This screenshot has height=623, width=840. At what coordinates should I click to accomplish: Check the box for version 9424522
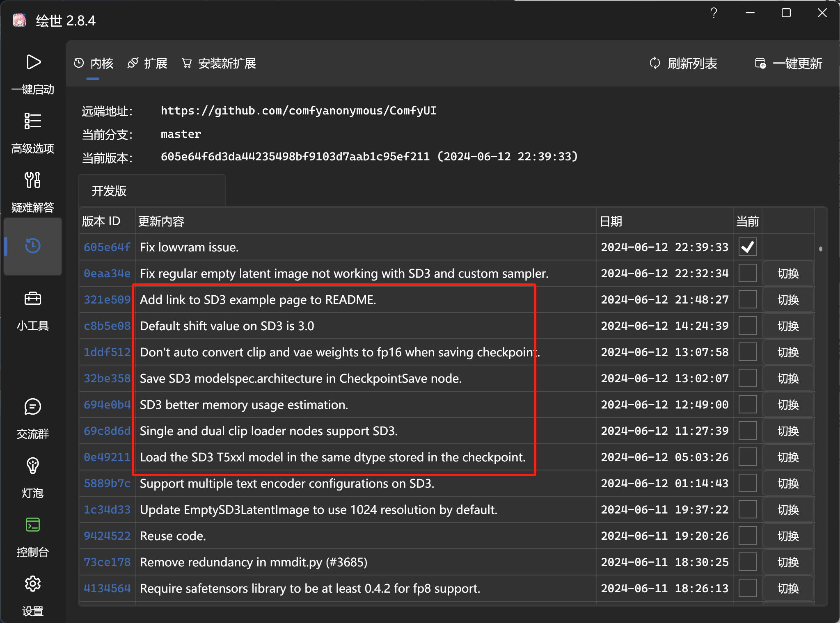748,536
